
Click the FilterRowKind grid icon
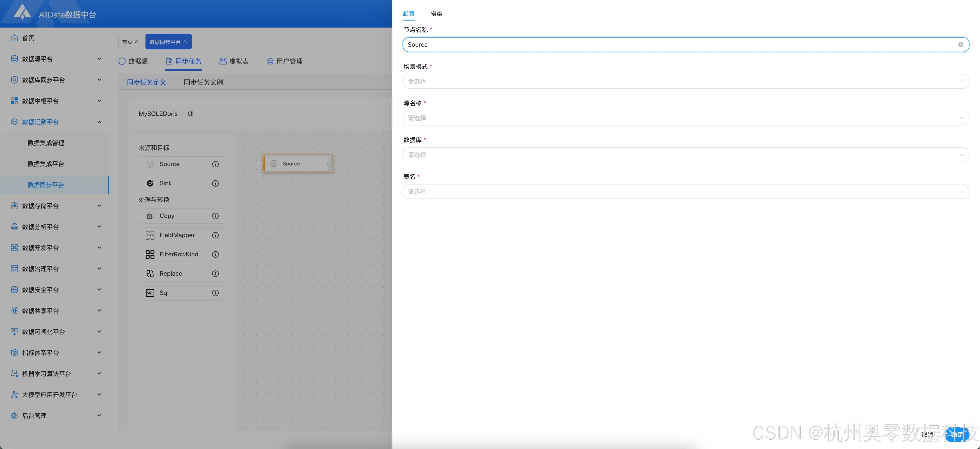click(x=150, y=254)
